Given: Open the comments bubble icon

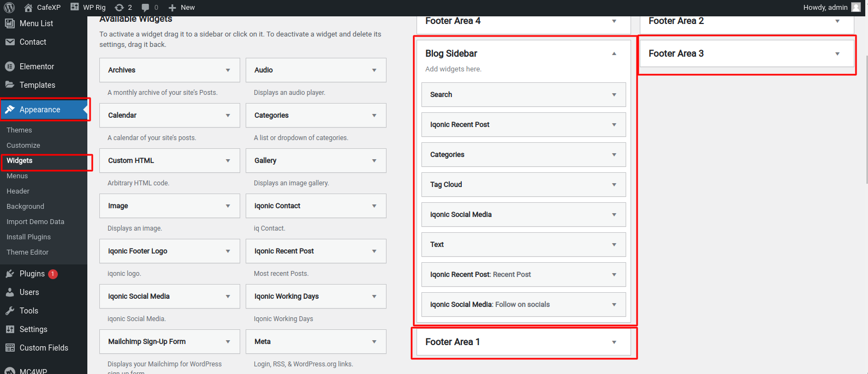Looking at the screenshot, I should (145, 8).
